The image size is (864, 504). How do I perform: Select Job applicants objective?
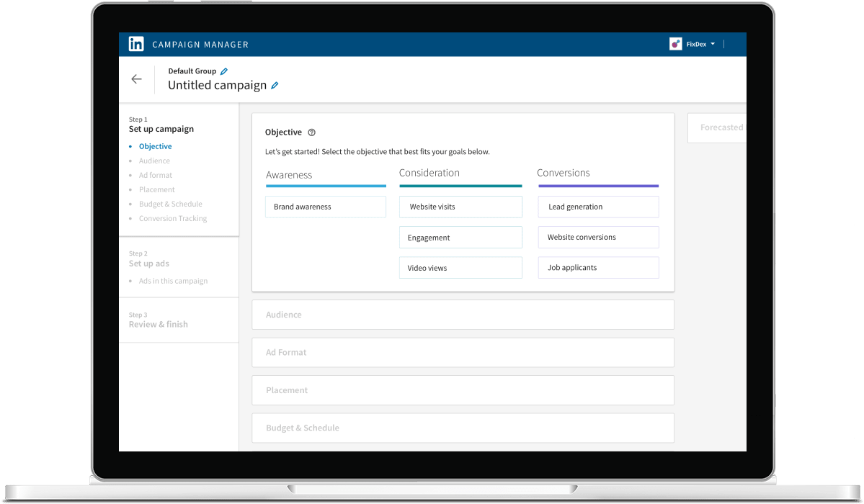(x=598, y=267)
